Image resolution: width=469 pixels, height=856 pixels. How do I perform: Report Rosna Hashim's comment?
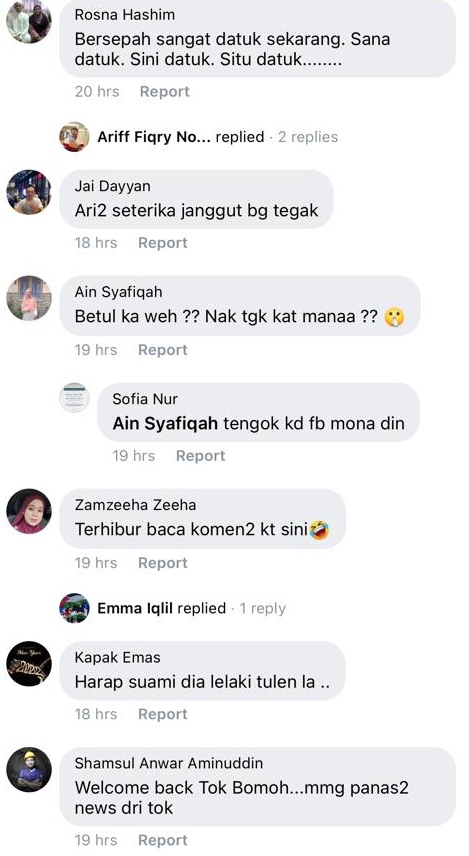coord(164,91)
